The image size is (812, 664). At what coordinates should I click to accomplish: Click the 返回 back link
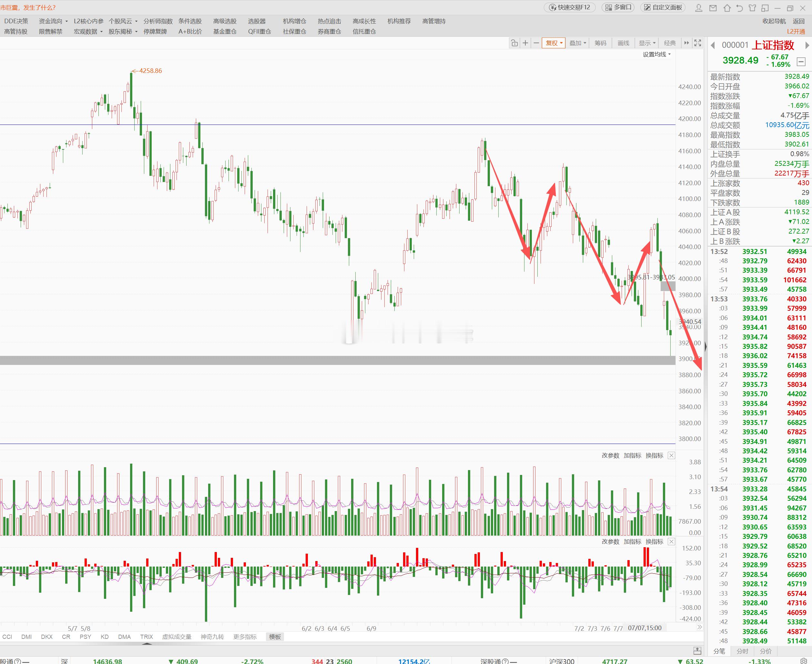tap(798, 21)
